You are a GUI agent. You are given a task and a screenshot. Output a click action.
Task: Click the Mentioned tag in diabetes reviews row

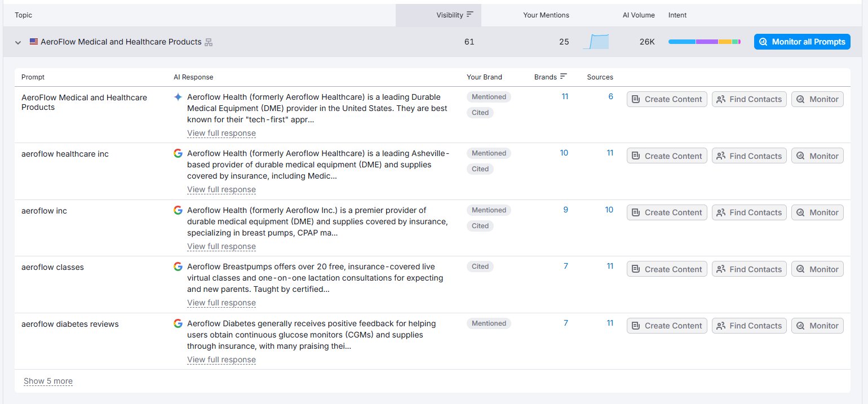click(489, 323)
